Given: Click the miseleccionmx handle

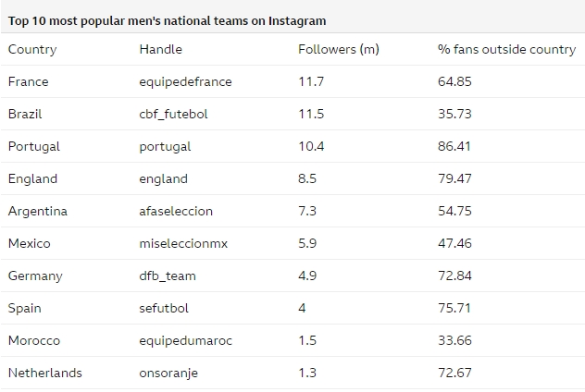Looking at the screenshot, I should pyautogui.click(x=183, y=243).
